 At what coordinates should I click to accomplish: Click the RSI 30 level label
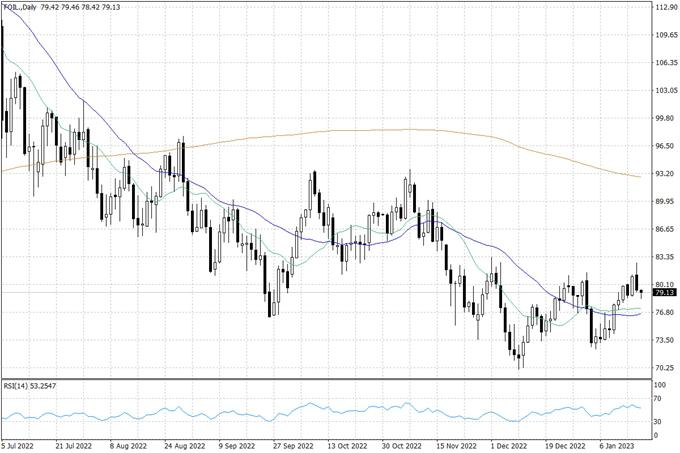click(658, 423)
